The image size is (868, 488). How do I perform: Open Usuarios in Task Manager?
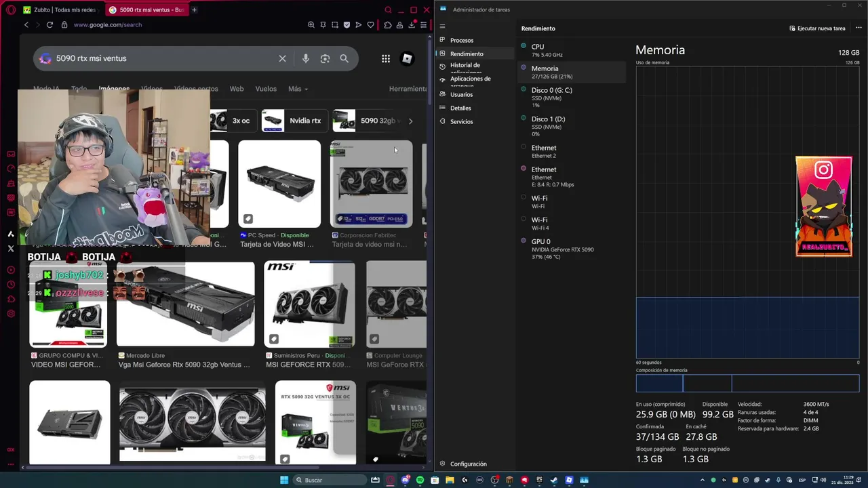click(x=475, y=94)
